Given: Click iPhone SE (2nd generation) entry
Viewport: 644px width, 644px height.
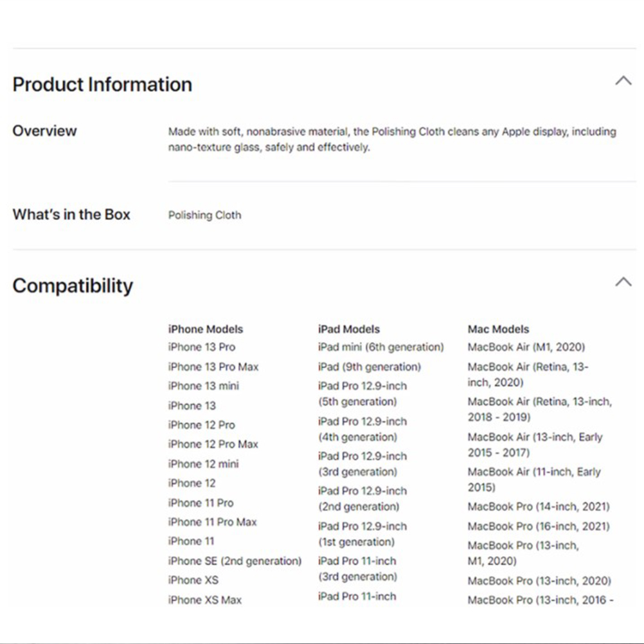Looking at the screenshot, I should pyautogui.click(x=235, y=560).
